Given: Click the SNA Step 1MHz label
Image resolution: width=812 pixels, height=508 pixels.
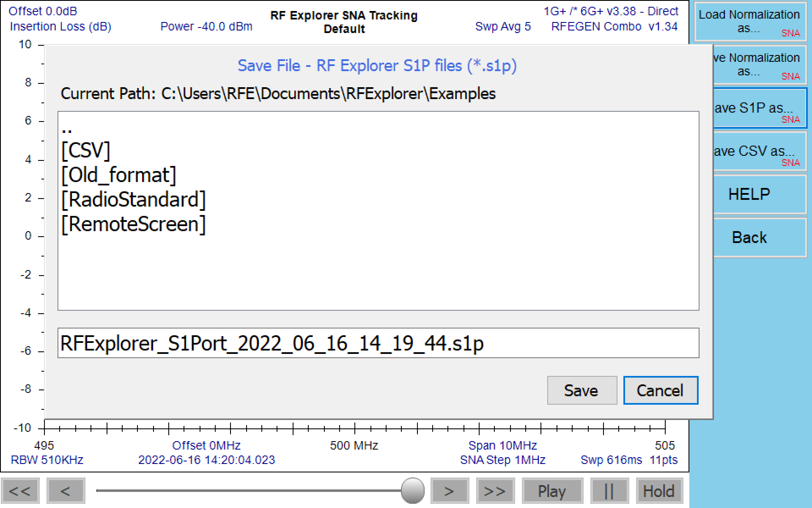Looking at the screenshot, I should click(503, 460).
